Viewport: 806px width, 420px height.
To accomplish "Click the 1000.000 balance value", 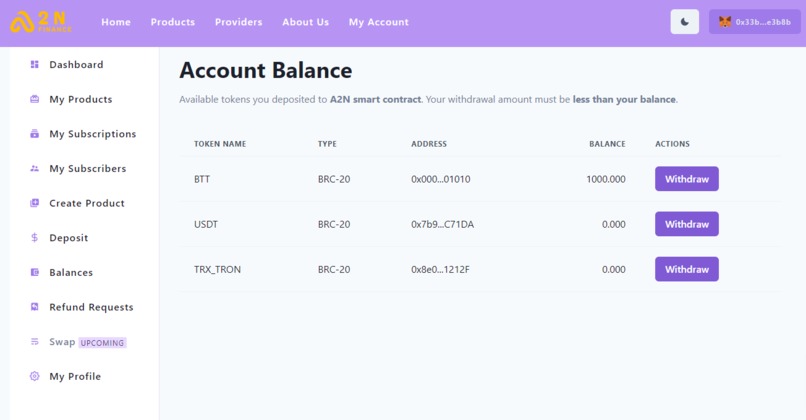I will pos(606,179).
